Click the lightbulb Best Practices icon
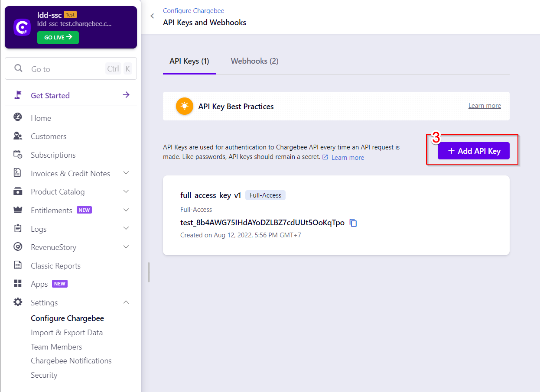This screenshot has height=392, width=540. [x=185, y=106]
